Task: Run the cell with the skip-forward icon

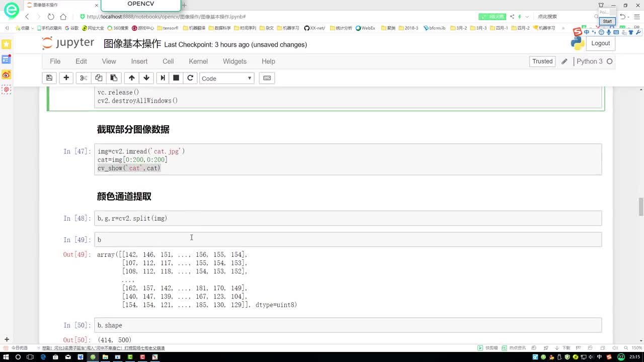Action: (x=163, y=78)
